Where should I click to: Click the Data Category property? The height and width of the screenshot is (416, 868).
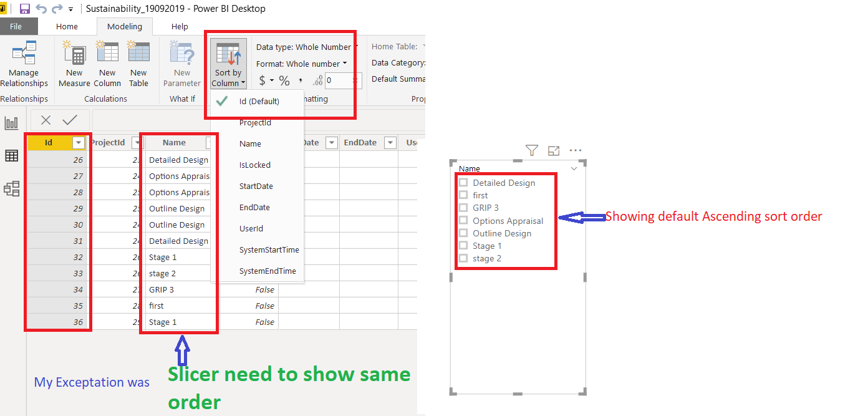coord(398,62)
